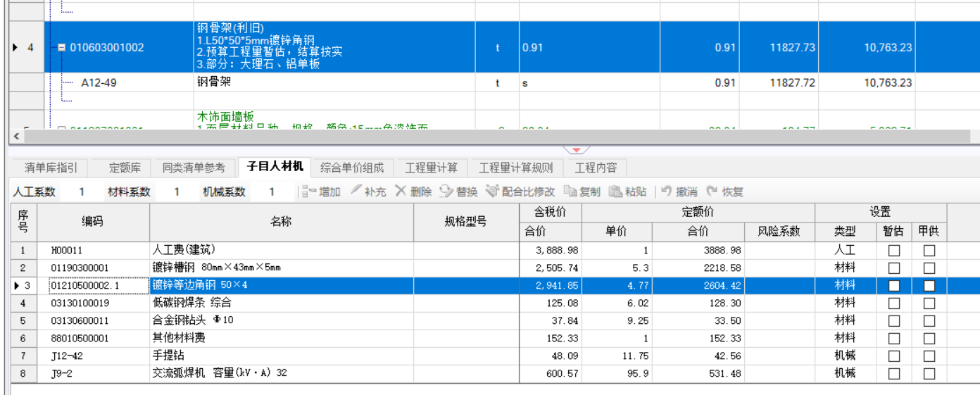Click unit price cell 11.75 for 手提钻
Viewport: 980px width, 395px height.
617,356
